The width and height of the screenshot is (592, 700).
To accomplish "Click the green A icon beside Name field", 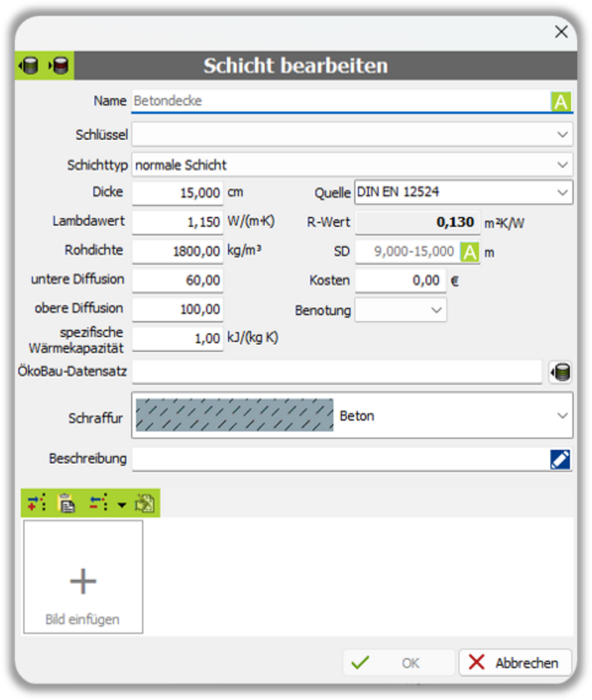I will [x=561, y=101].
